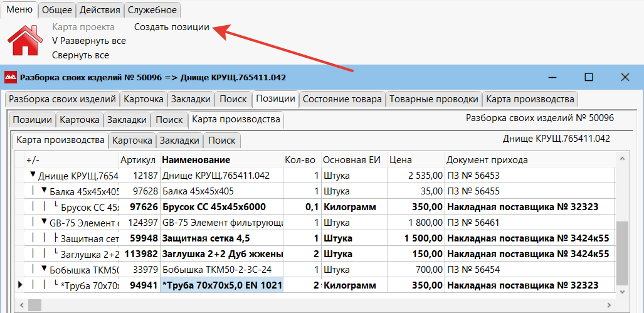Click Свернуть все to collapse tree
The image size is (644, 313).
coord(80,55)
